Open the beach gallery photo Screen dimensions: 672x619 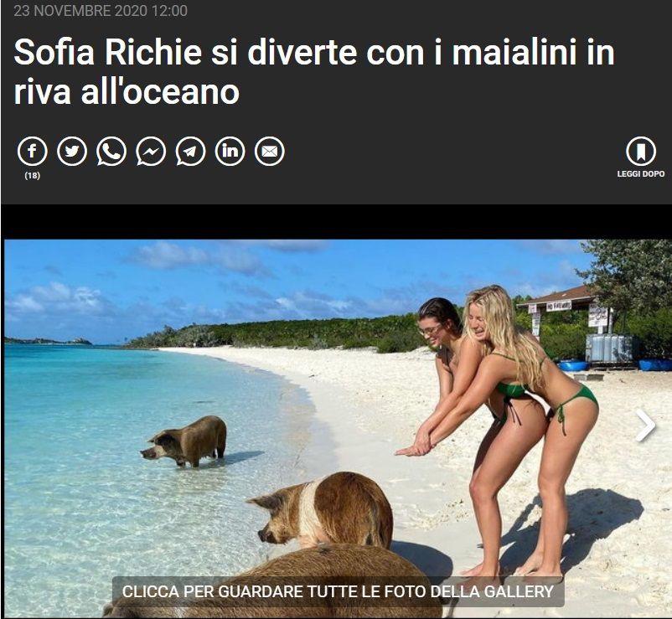coord(338,428)
